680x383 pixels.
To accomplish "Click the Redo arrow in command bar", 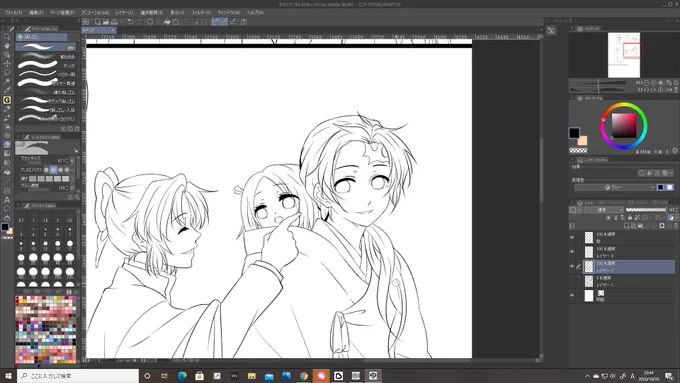I will (139, 22).
